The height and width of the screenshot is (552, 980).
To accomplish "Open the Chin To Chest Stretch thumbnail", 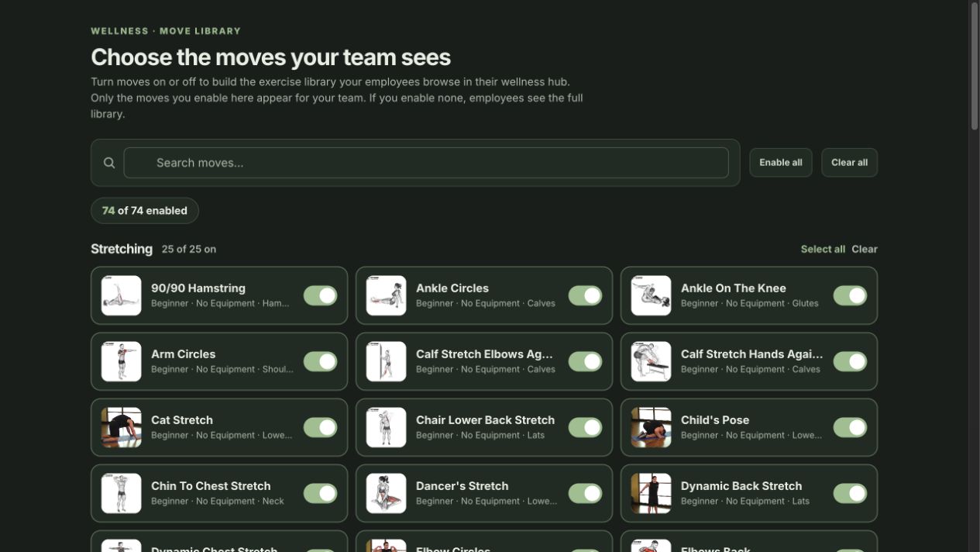I will point(122,493).
